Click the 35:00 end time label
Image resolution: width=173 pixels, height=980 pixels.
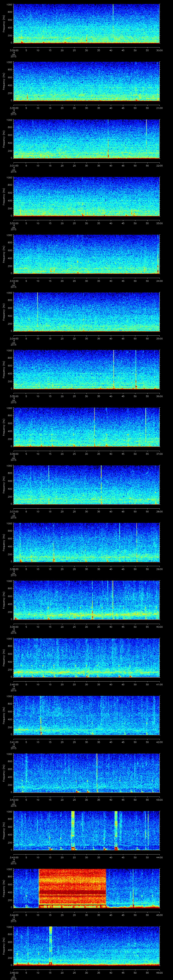coord(159,339)
